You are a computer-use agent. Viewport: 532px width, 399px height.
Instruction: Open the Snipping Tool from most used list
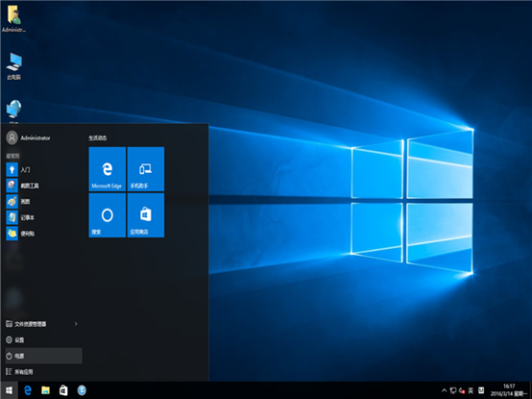coord(43,186)
